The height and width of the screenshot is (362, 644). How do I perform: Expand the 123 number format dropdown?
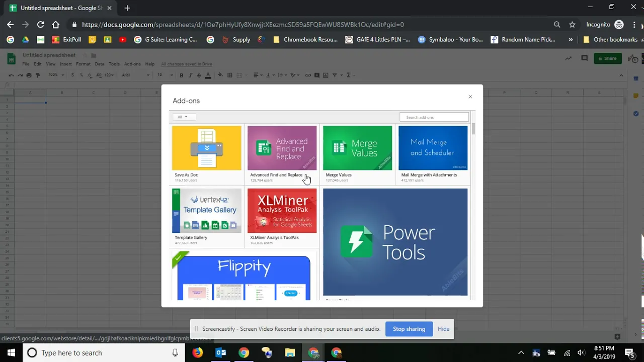coord(109,75)
